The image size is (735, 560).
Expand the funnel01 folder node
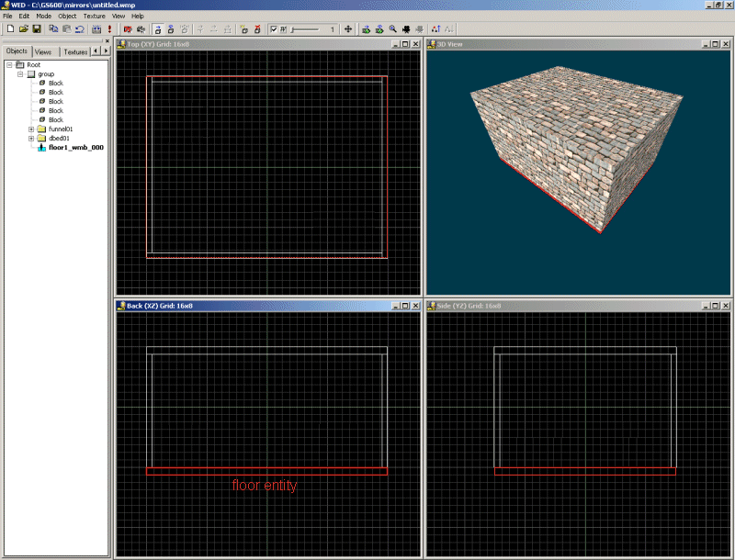click(x=31, y=129)
